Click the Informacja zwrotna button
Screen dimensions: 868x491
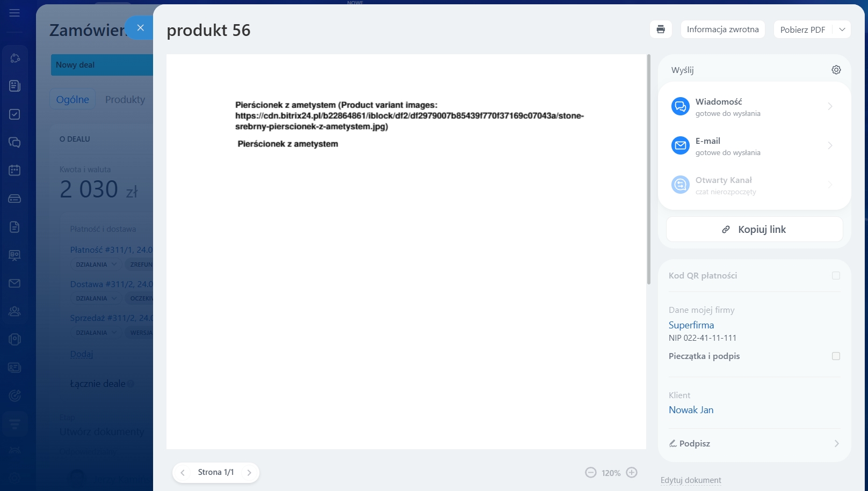[x=722, y=30]
